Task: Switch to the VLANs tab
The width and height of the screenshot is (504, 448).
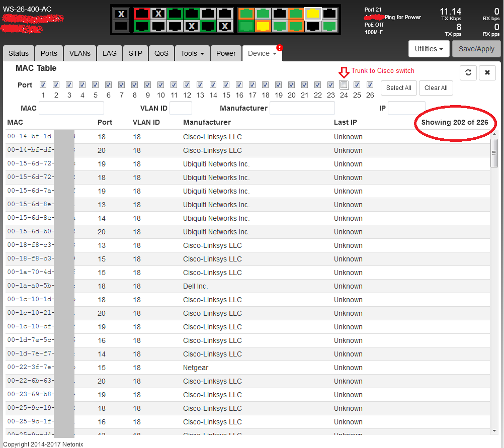Action: 79,53
